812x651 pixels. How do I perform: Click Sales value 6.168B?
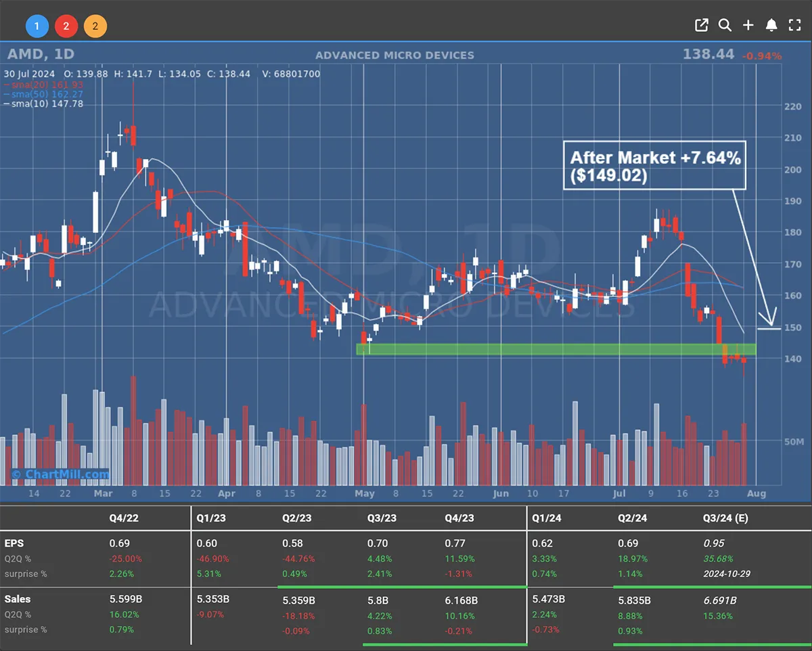[461, 599]
